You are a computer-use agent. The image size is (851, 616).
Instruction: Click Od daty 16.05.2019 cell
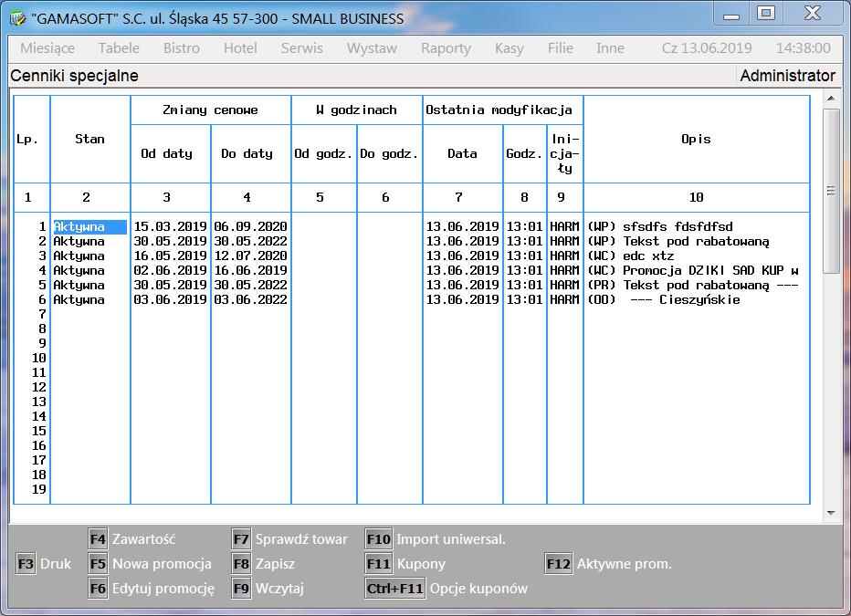171,256
